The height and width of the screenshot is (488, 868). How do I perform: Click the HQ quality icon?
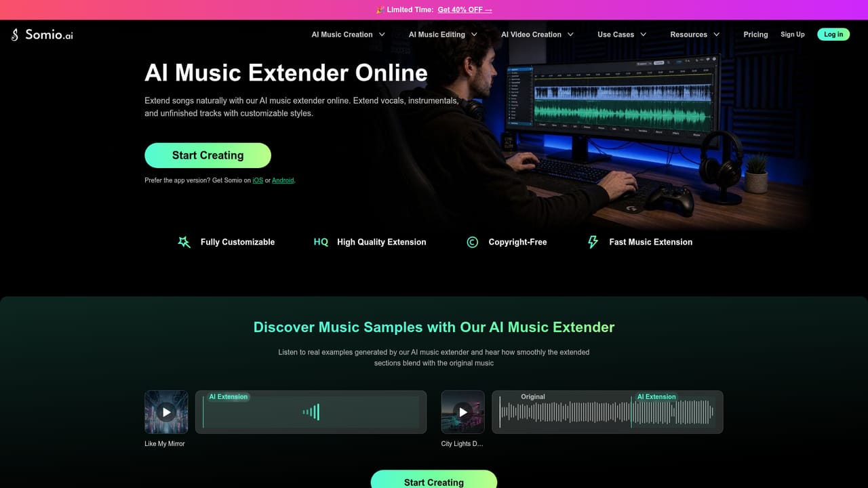(x=321, y=242)
